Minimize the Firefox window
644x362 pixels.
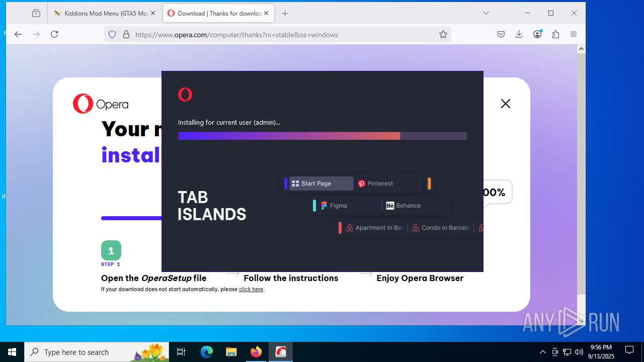click(x=528, y=13)
